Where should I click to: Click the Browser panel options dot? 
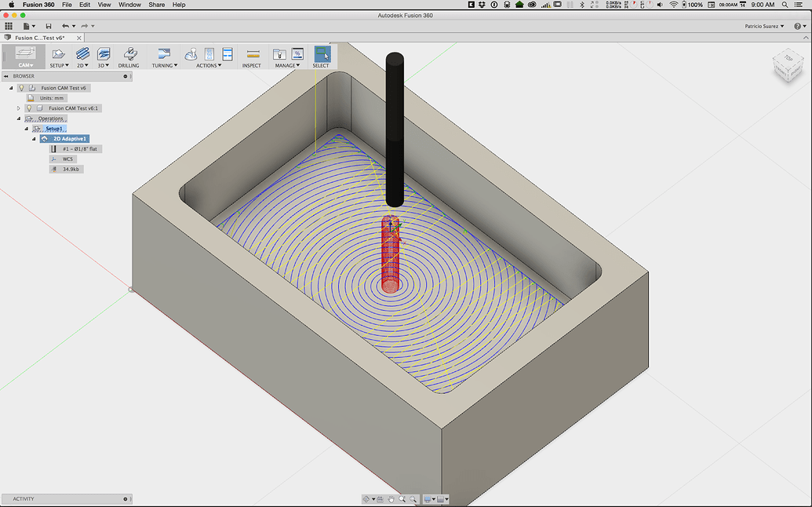coord(126,76)
